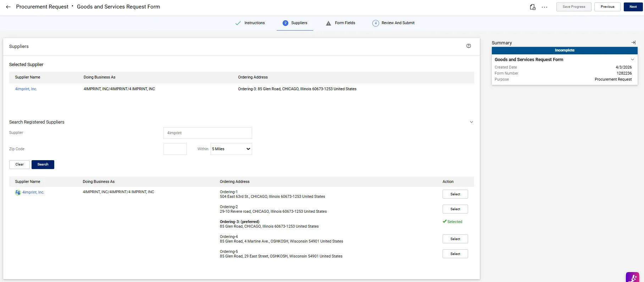The width and height of the screenshot is (644, 282).
Task: Switch to the Form Fields step tab
Action: tap(340, 23)
